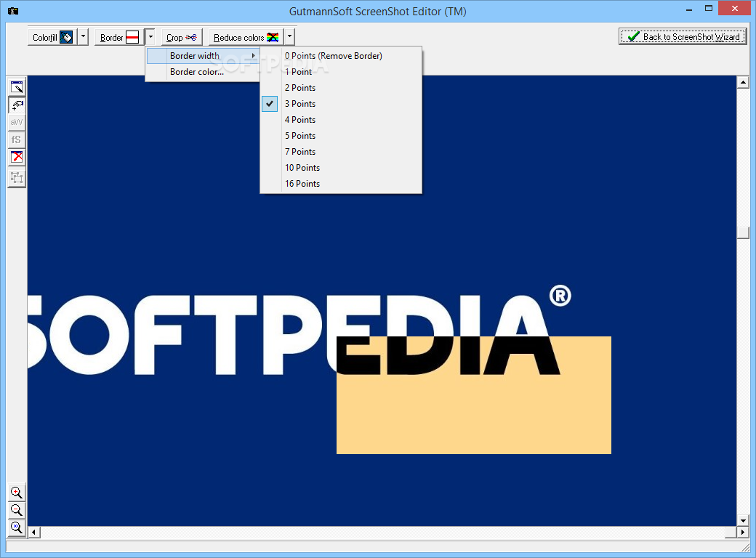Select 5 Points border width
Viewport: 756px width, 558px height.
pyautogui.click(x=341, y=135)
